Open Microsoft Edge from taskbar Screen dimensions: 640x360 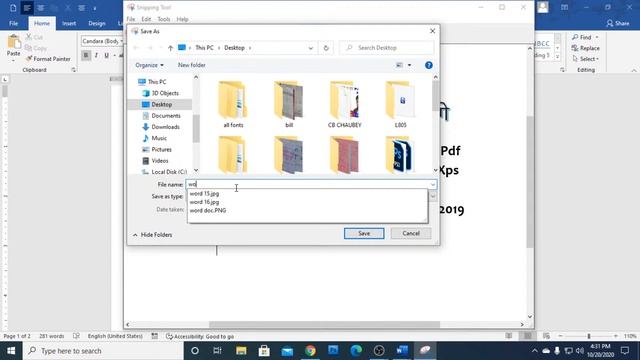click(x=356, y=351)
